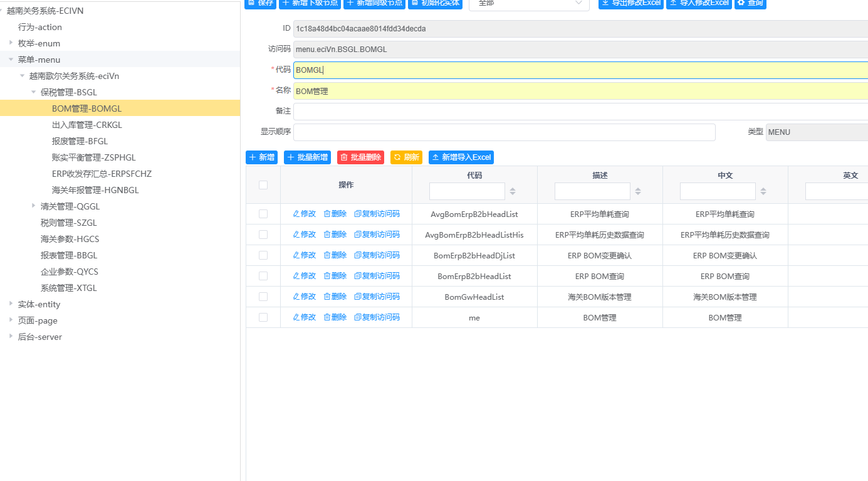Expand the 枚举-enum tree node
868x481 pixels.
pyautogui.click(x=11, y=43)
